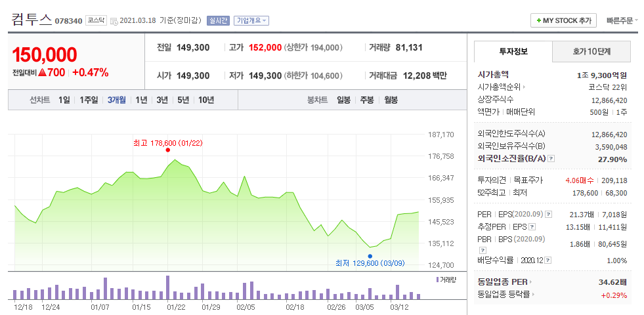Image resolution: width=644 pixels, height=315 pixels.
Task: Click the stock code 078340
Action: pos(68,21)
